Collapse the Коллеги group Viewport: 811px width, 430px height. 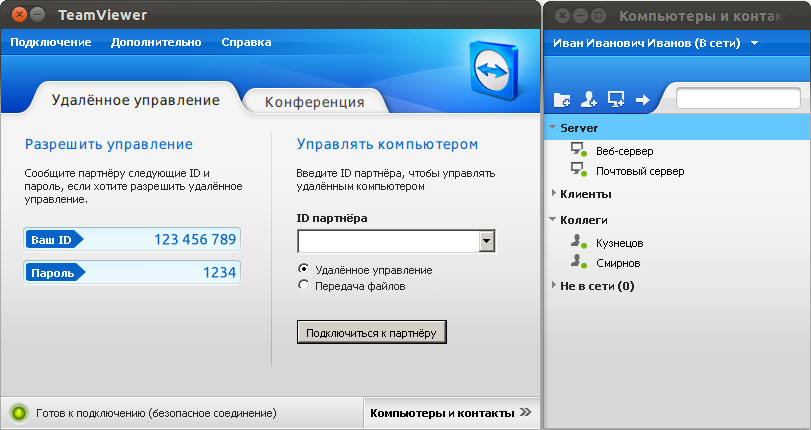pos(553,219)
